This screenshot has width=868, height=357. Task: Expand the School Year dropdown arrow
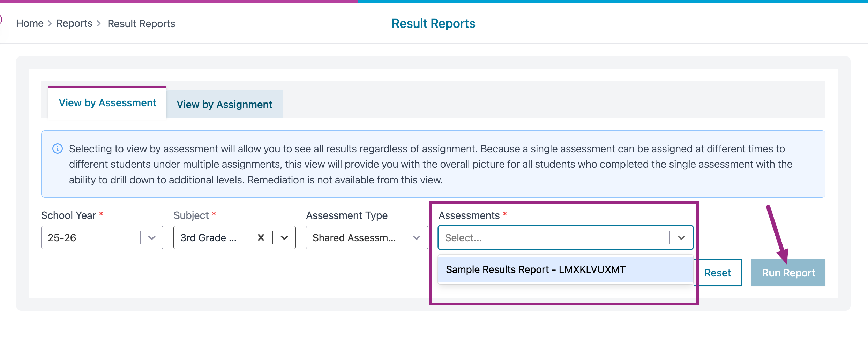[151, 237]
